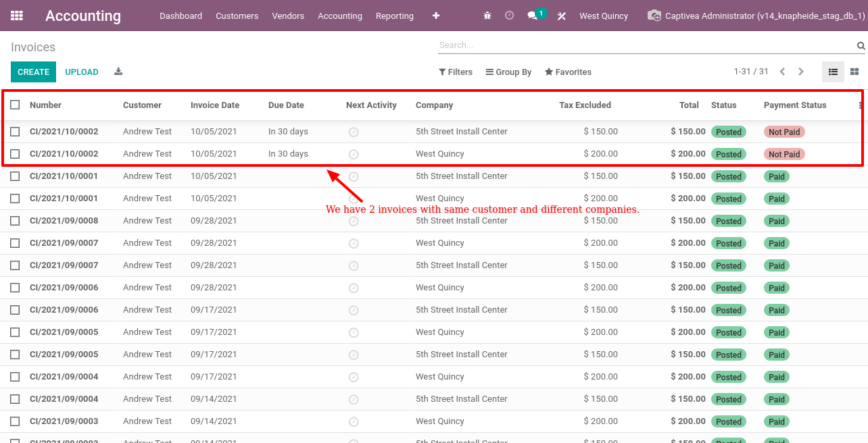
Task: Open the Favorites dropdown
Action: click(569, 72)
